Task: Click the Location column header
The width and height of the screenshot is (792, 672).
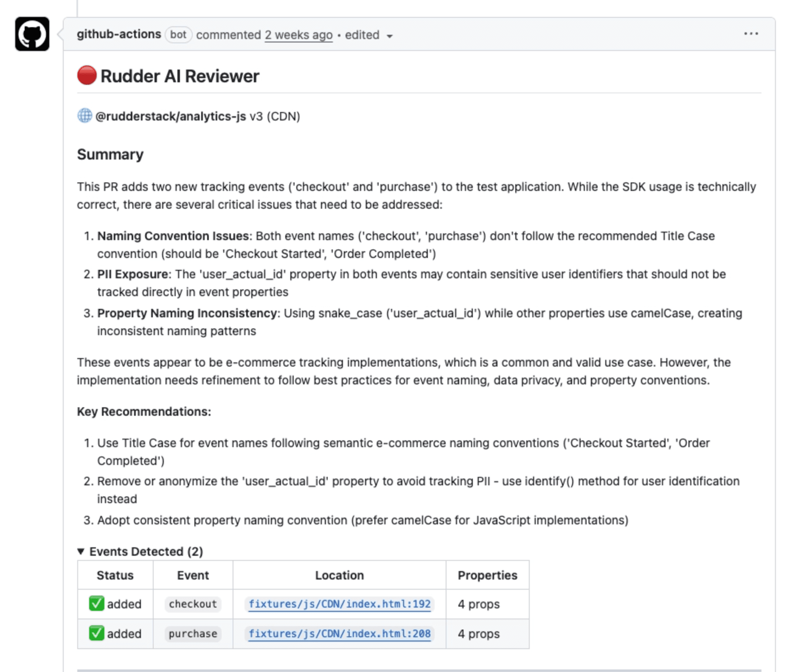Action: click(339, 575)
